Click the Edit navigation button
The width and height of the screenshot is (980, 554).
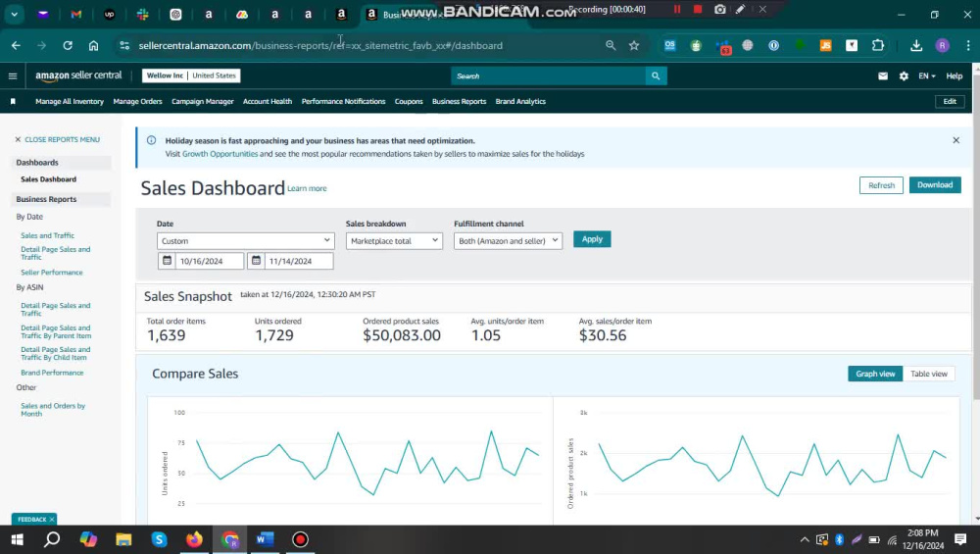click(x=950, y=101)
